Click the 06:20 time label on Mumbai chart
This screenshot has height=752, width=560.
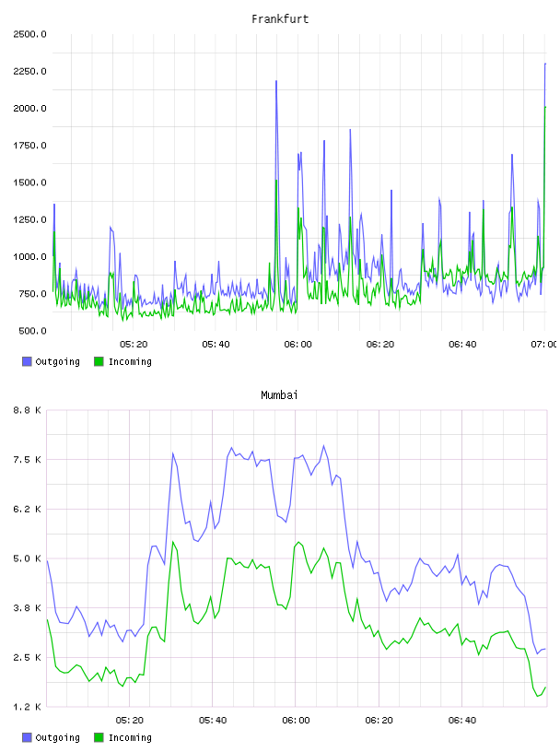pos(379,721)
